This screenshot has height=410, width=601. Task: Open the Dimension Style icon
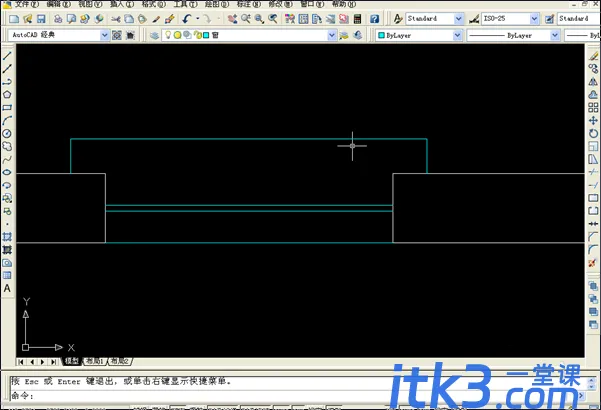[474, 19]
